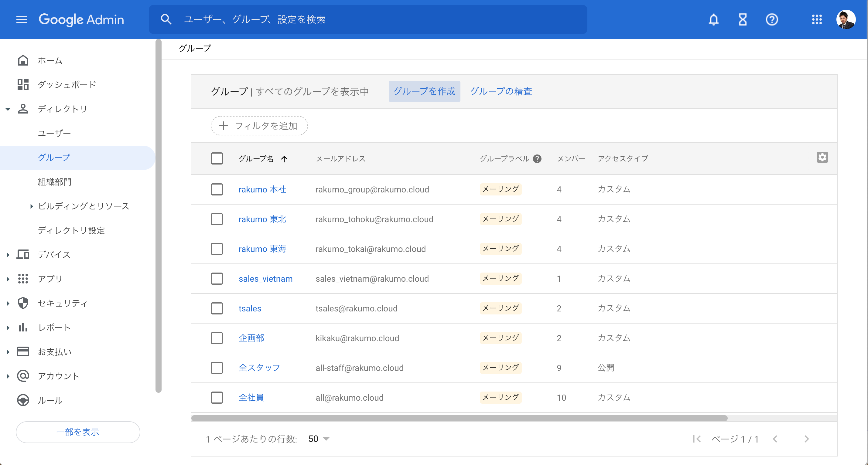
Task: Click the メーリング label for 全社員
Action: click(501, 397)
